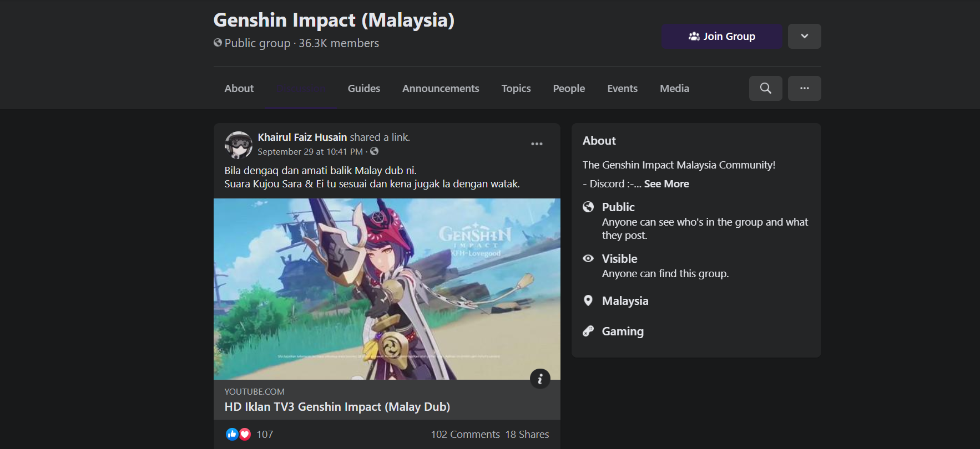Expand the dropdown arrow beside Join Group
The height and width of the screenshot is (449, 980).
click(x=804, y=36)
